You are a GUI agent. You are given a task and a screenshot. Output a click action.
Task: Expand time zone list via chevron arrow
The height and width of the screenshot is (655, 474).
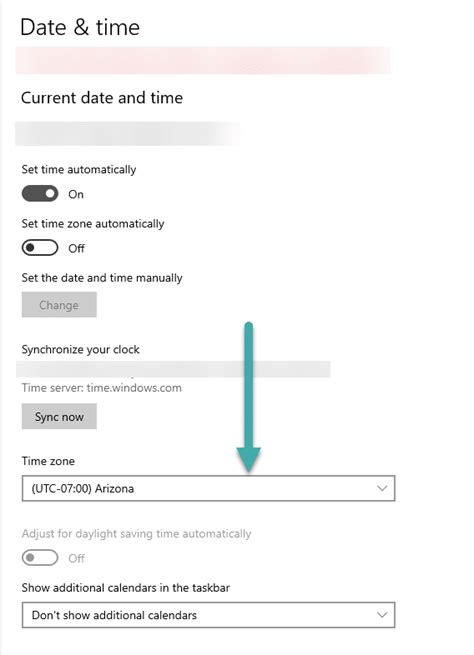[x=382, y=488]
